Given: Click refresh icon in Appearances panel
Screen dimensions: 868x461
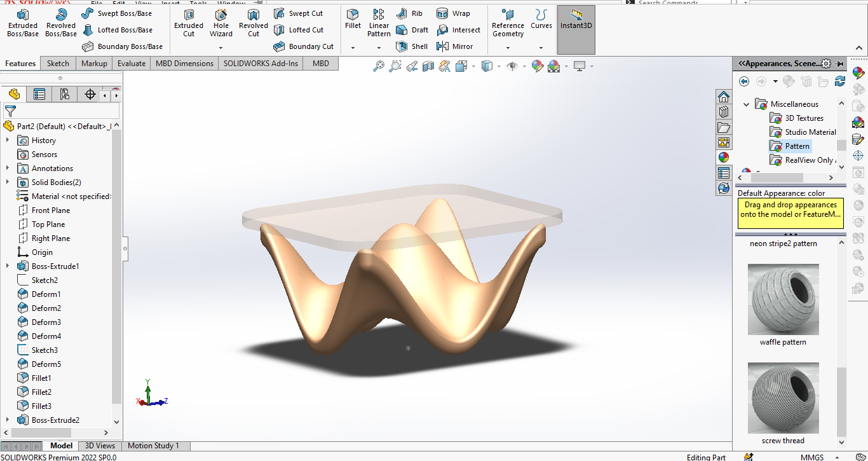Looking at the screenshot, I should tap(840, 81).
